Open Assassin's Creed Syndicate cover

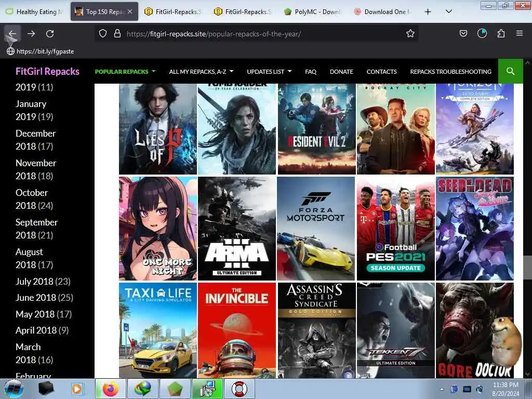click(316, 330)
